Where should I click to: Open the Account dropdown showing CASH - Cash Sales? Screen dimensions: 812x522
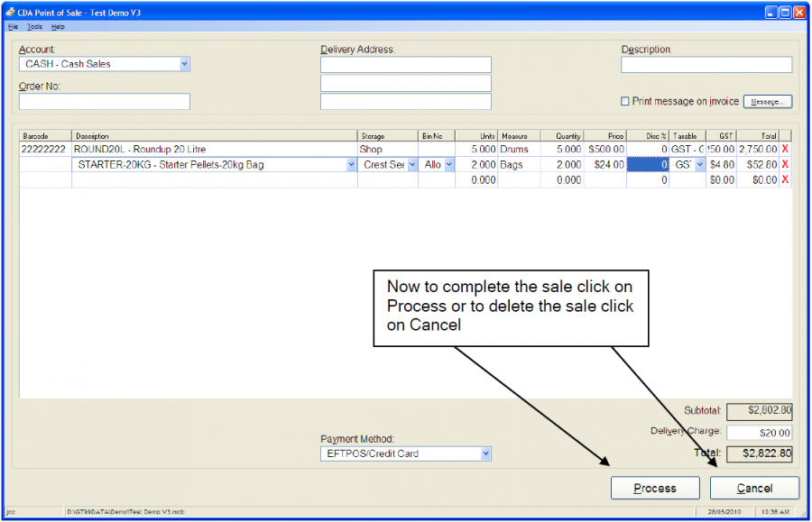(x=184, y=64)
